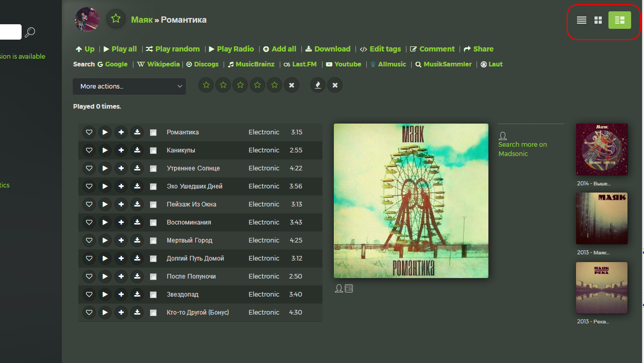Open the Маяк artist breadcrumb link

pyautogui.click(x=142, y=20)
